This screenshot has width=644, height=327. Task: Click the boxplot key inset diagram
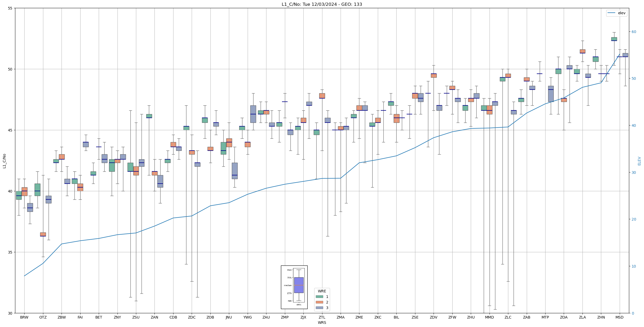click(x=294, y=287)
